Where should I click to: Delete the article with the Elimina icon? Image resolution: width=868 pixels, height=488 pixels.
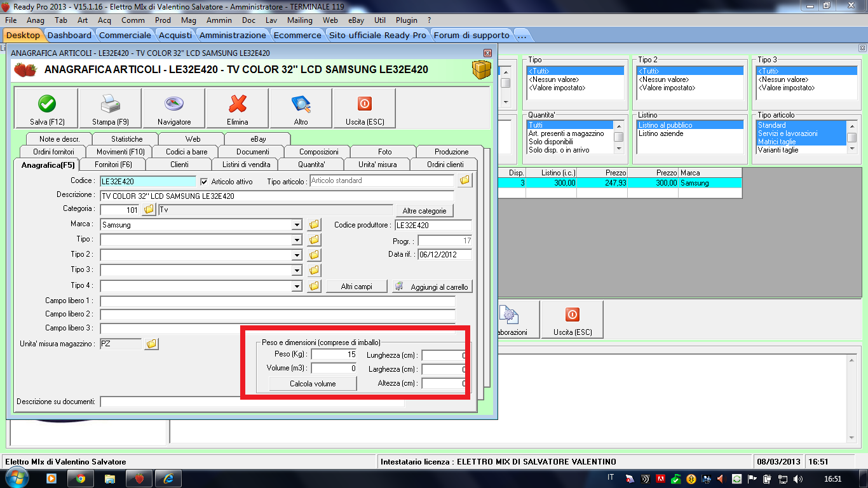238,108
